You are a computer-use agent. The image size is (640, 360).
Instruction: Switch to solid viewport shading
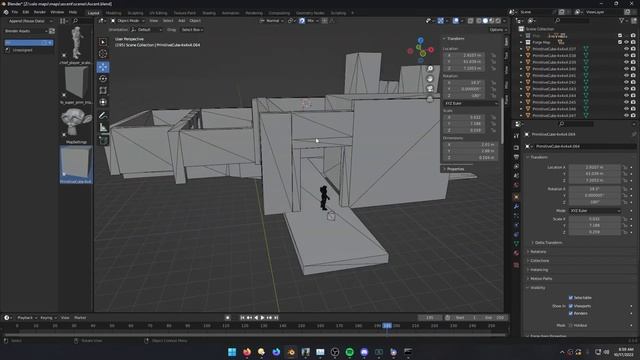click(x=485, y=21)
